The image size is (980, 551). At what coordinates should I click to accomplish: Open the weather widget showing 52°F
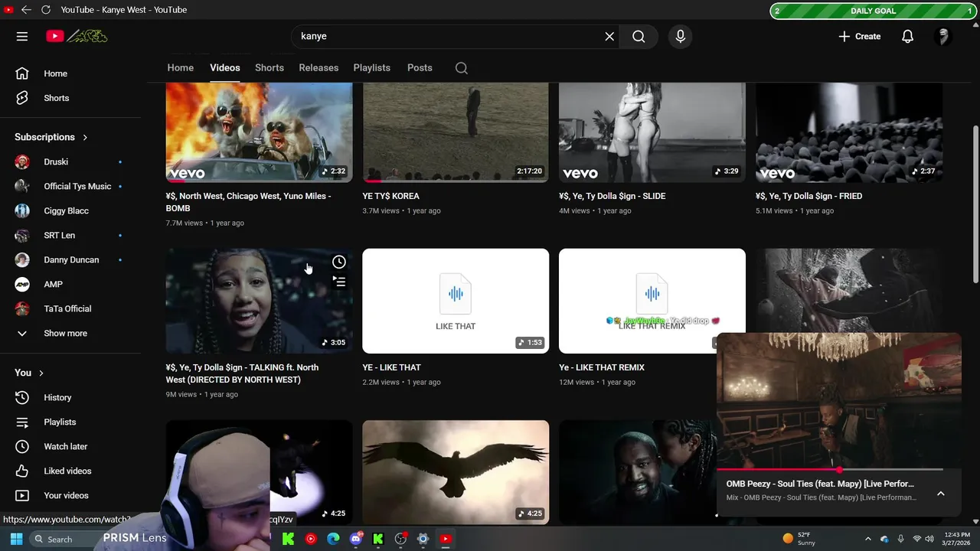point(800,538)
